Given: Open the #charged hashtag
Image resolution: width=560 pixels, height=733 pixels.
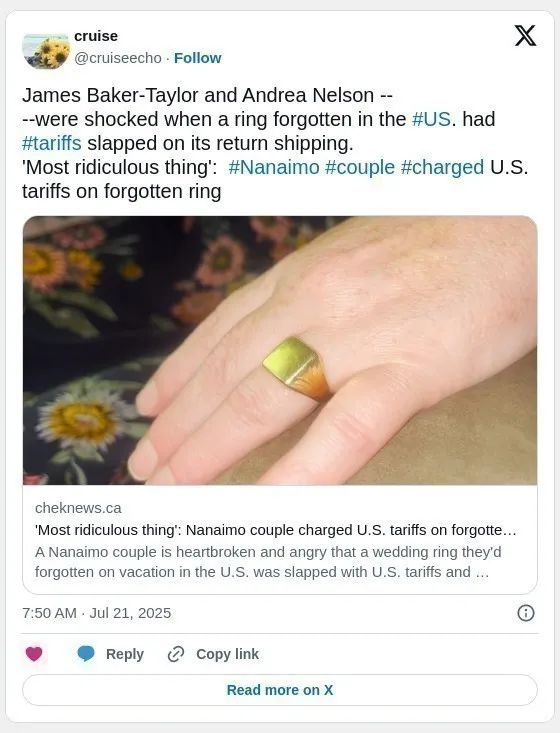Looking at the screenshot, I should [442, 167].
